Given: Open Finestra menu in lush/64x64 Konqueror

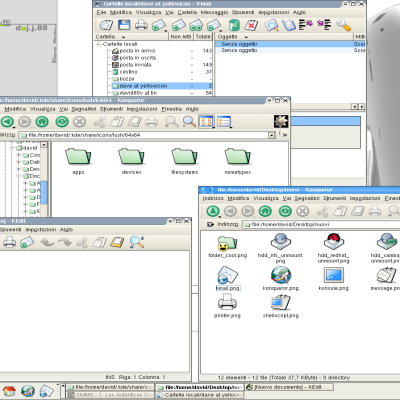Looking at the screenshot, I should 172,109.
